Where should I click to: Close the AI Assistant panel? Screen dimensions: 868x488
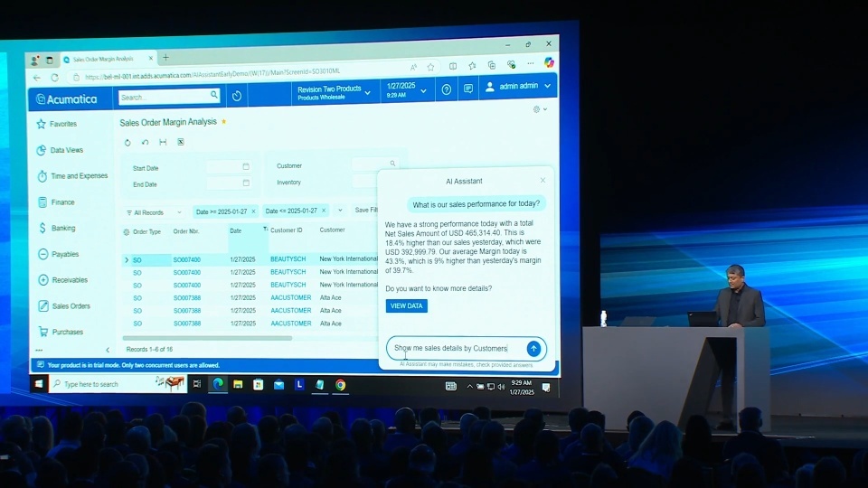coord(542,181)
